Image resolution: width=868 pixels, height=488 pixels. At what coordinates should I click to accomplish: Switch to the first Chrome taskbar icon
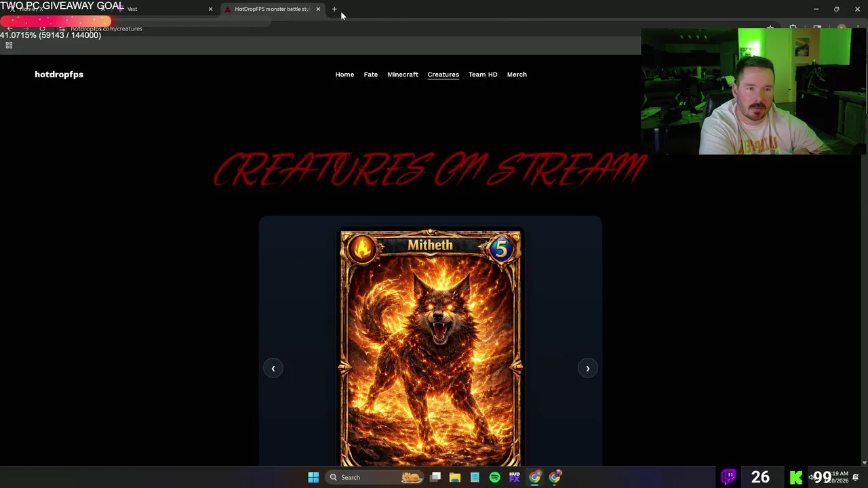click(x=535, y=477)
